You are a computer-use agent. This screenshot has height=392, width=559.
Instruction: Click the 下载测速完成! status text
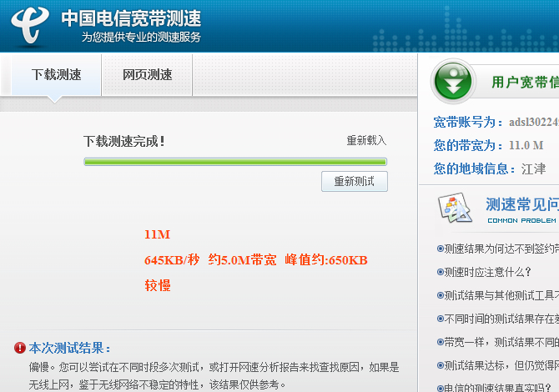pos(124,142)
